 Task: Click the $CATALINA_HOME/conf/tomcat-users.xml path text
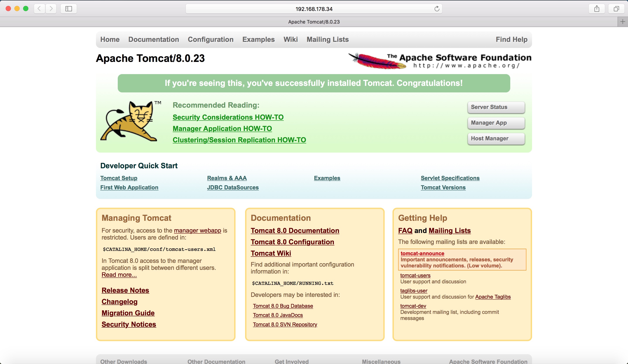159,249
